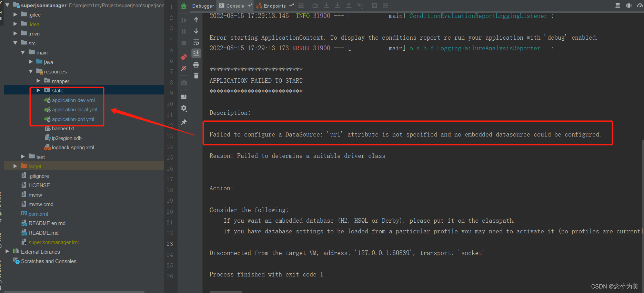Viewport: 644px width, 293px height.
Task: Click the Overhead gauge icon at top right
Action: pyautogui.click(x=640, y=6)
